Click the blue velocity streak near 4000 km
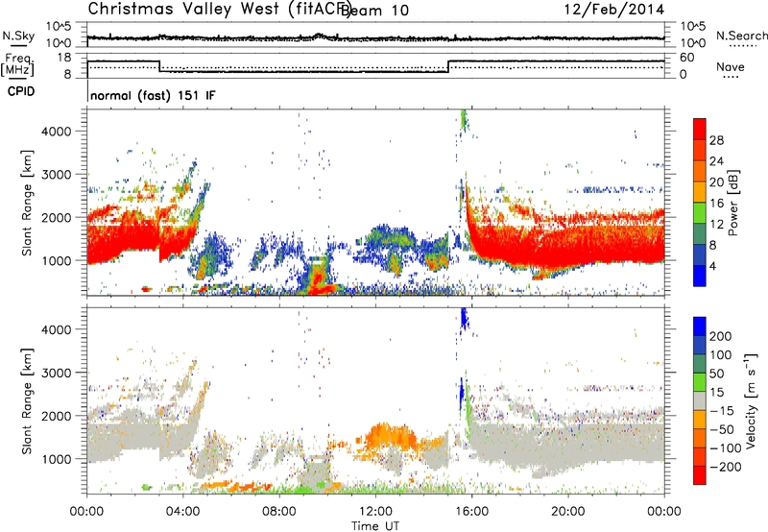The height and width of the screenshot is (532, 768). coord(464,320)
